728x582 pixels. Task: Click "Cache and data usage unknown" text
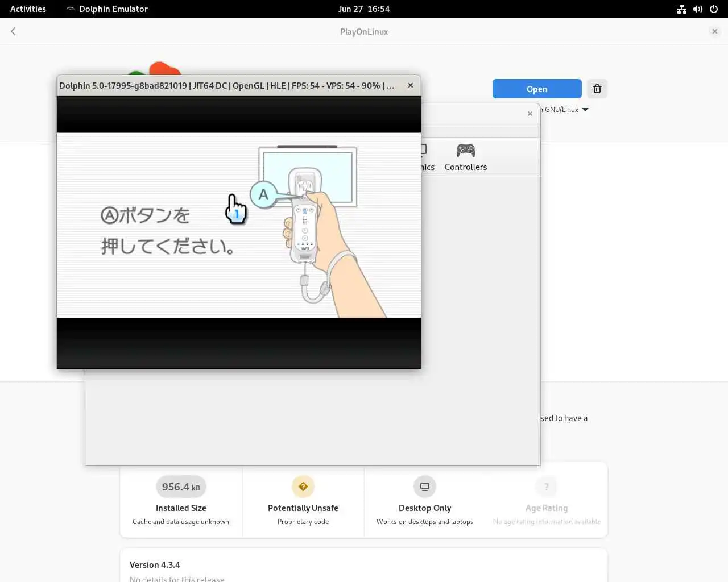click(181, 522)
